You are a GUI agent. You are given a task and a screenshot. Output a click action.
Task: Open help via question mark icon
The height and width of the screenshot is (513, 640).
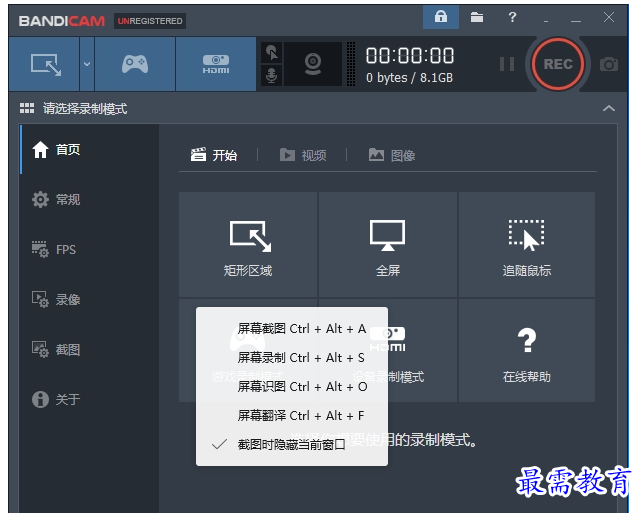click(x=512, y=17)
